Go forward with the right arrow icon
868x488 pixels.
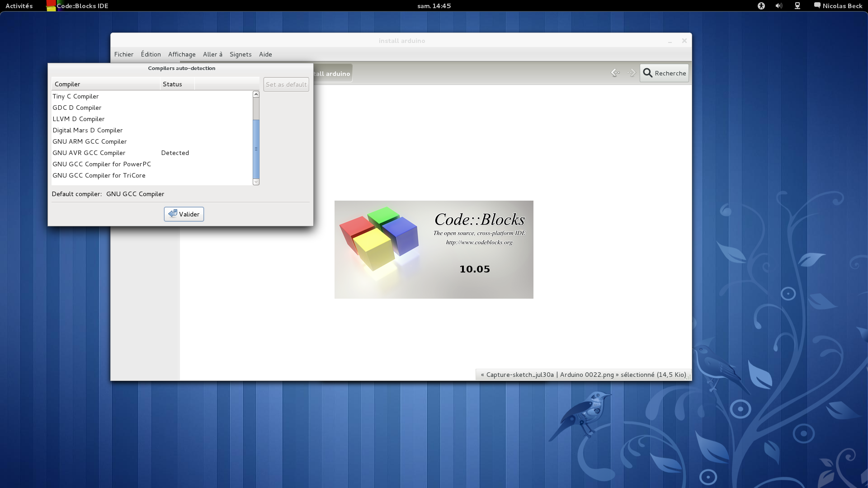[x=632, y=73]
